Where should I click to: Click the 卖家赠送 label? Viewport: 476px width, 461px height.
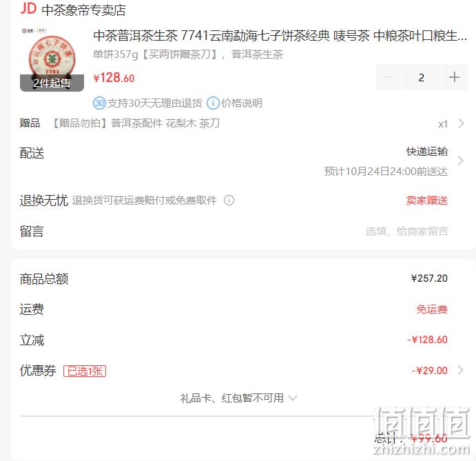tap(427, 201)
